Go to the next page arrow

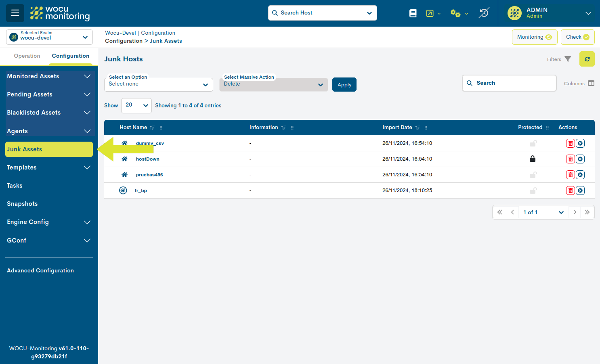click(575, 212)
